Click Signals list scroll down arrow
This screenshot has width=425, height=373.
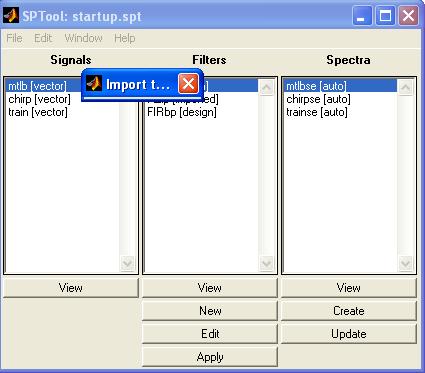point(128,263)
